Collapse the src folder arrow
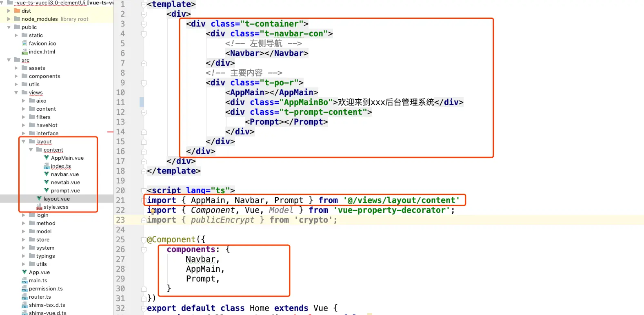This screenshot has height=315, width=644. (x=9, y=60)
